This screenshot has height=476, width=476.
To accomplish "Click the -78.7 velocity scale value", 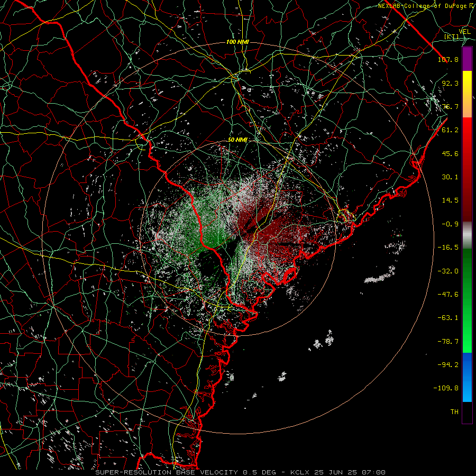I will 448,342.
